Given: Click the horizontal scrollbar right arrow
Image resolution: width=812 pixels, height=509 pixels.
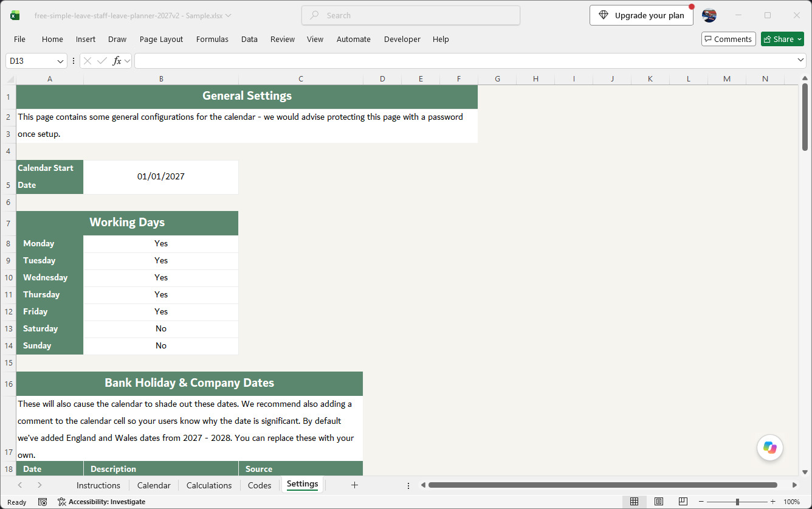Looking at the screenshot, I should pyautogui.click(x=794, y=485).
